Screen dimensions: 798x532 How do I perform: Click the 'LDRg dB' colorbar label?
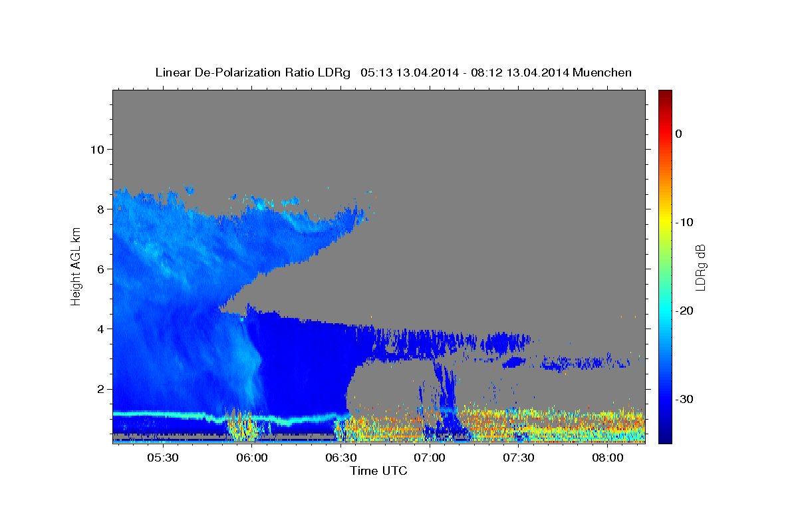click(700, 267)
